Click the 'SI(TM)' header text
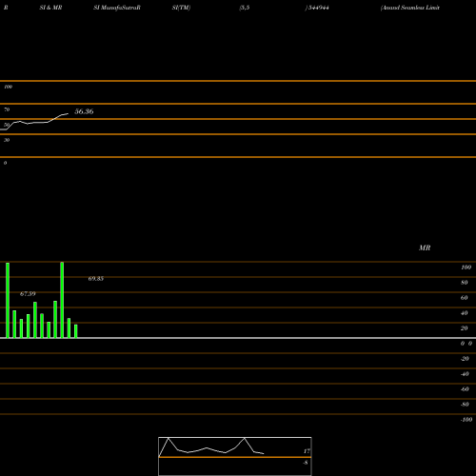Image resolution: width=476 pixels, height=476 pixels. click(181, 8)
